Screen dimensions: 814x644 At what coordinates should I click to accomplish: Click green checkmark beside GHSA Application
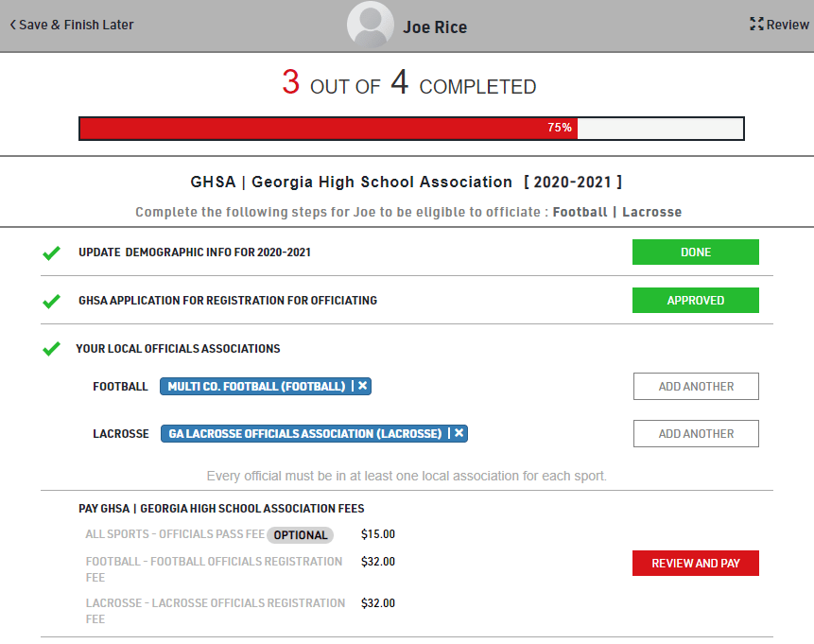click(51, 302)
